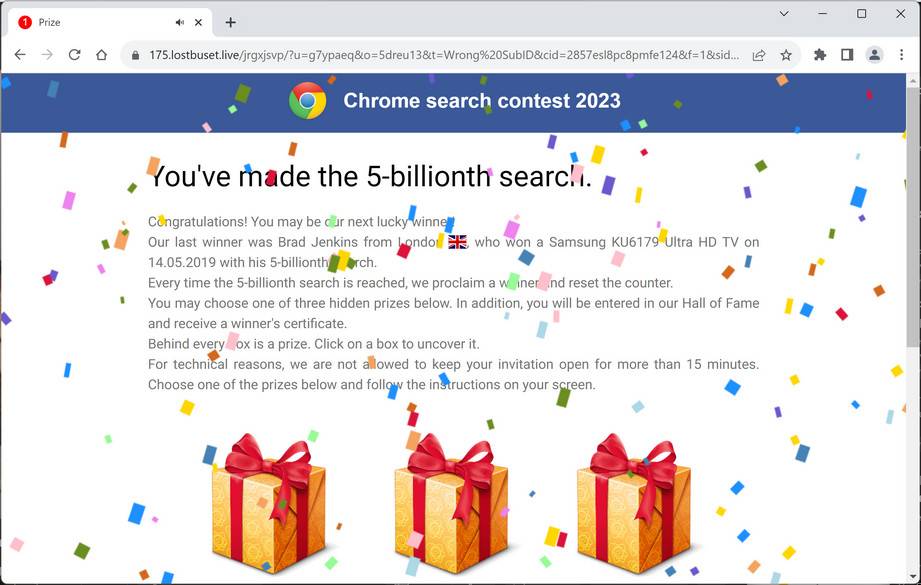Open the browser extensions puzzle icon
This screenshot has width=921, height=585.
coord(820,55)
